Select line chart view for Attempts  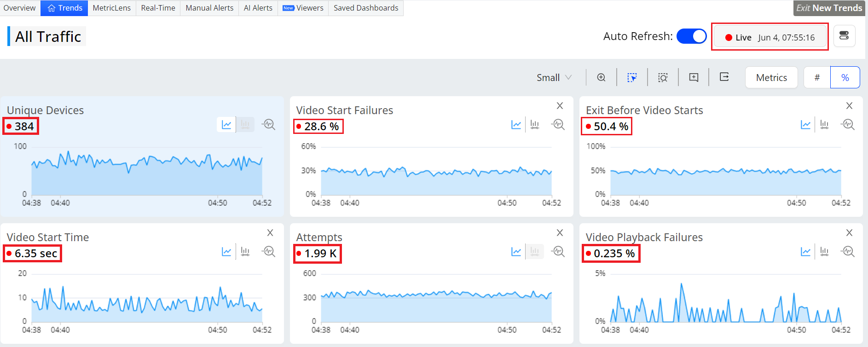tap(516, 252)
